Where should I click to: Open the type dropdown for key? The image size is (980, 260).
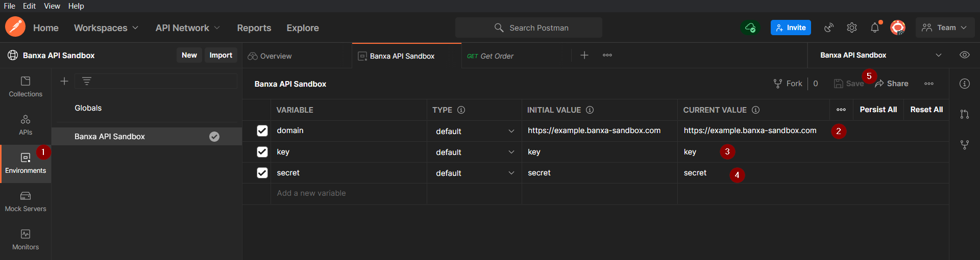(x=475, y=152)
